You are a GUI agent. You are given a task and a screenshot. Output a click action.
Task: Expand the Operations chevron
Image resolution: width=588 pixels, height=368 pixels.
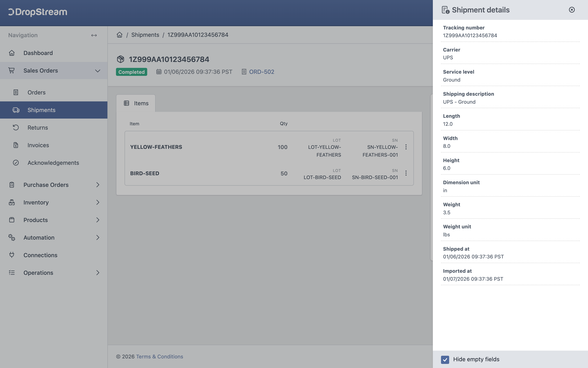point(98,273)
